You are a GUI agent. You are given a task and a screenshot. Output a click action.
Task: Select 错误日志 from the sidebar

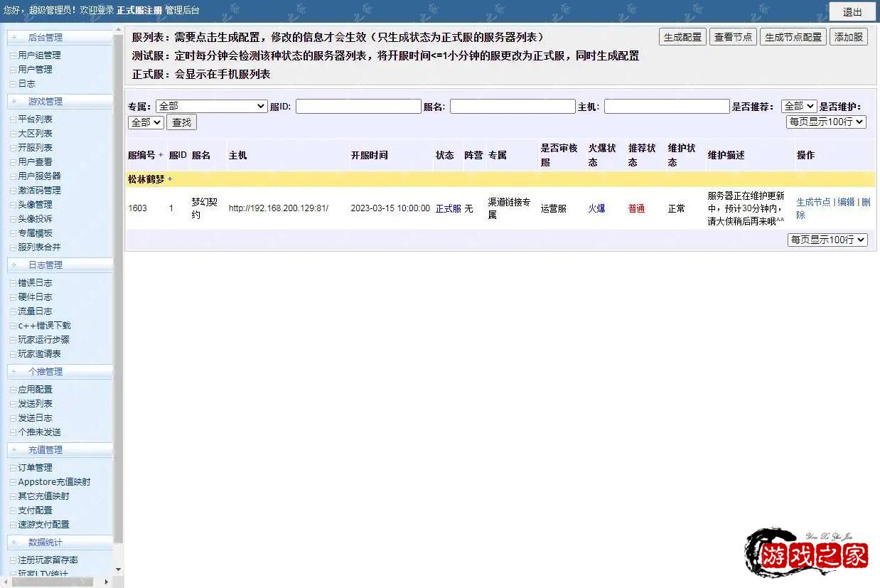tap(35, 283)
